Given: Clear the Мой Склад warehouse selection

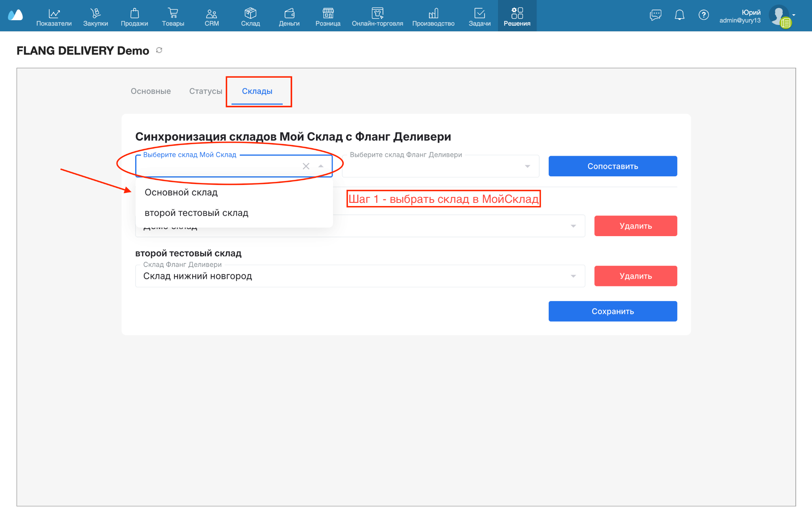Looking at the screenshot, I should pos(306,166).
